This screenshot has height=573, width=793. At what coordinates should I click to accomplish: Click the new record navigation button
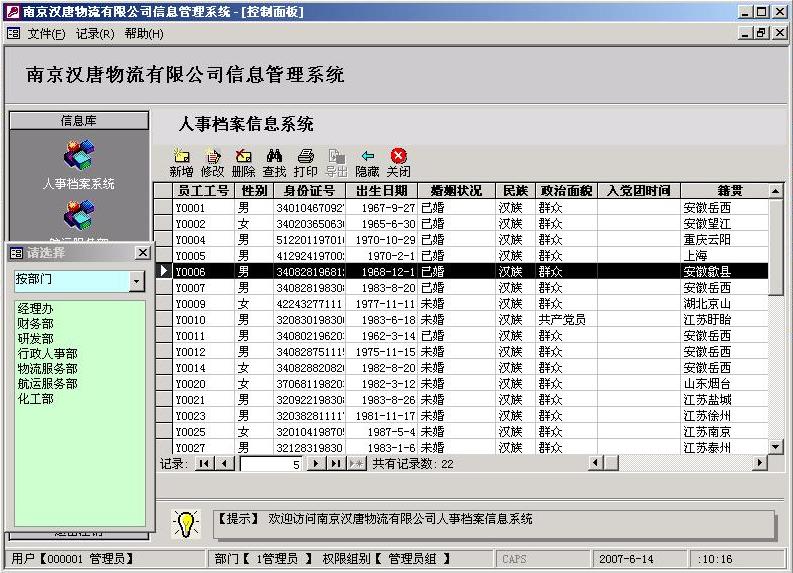pyautogui.click(x=356, y=463)
